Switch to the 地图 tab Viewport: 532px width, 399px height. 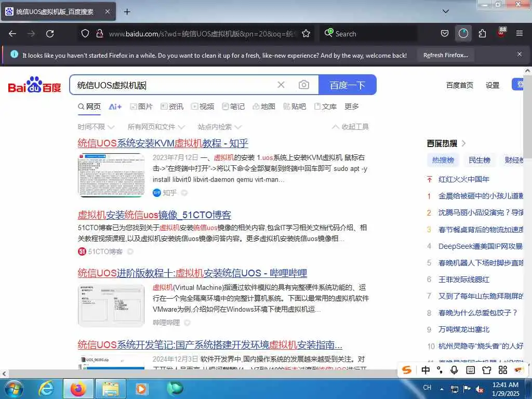pos(264,107)
